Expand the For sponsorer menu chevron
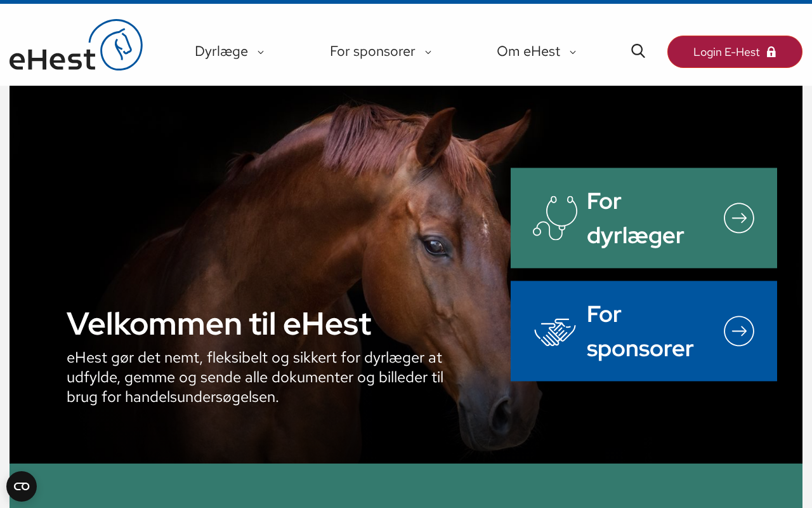Image resolution: width=812 pixels, height=508 pixels. click(x=428, y=52)
